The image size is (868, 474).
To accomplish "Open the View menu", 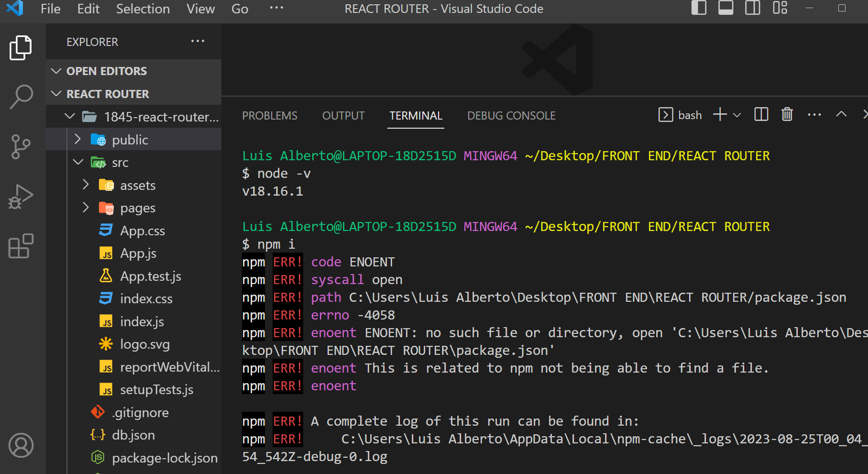I will [x=200, y=9].
